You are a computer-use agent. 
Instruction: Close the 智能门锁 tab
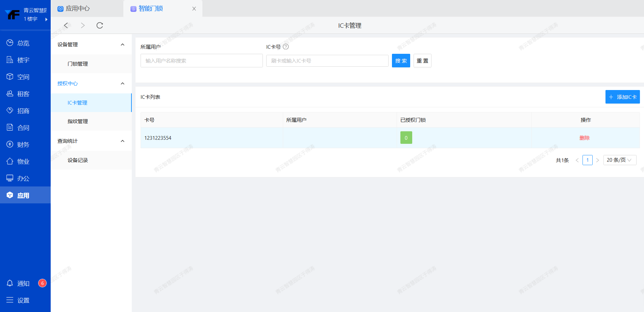click(x=194, y=9)
